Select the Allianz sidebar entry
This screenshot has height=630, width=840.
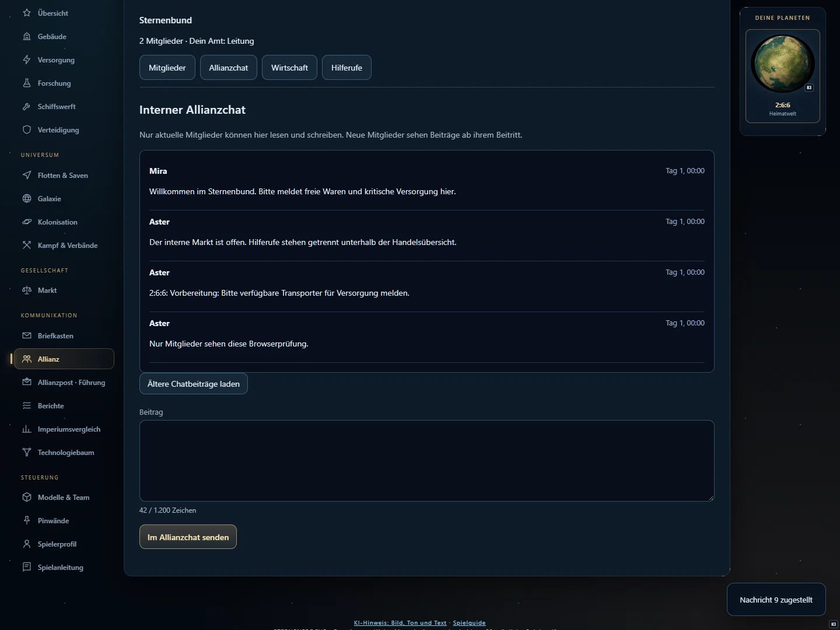(64, 359)
